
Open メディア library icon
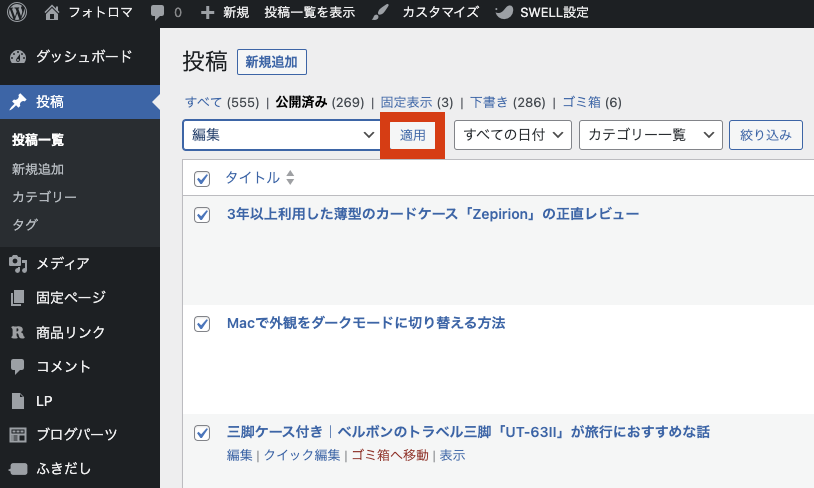18,264
